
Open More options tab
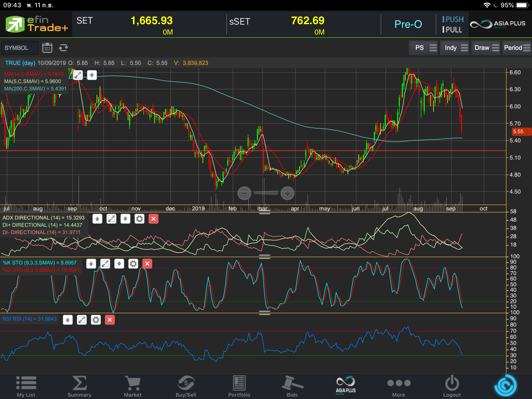399,387
